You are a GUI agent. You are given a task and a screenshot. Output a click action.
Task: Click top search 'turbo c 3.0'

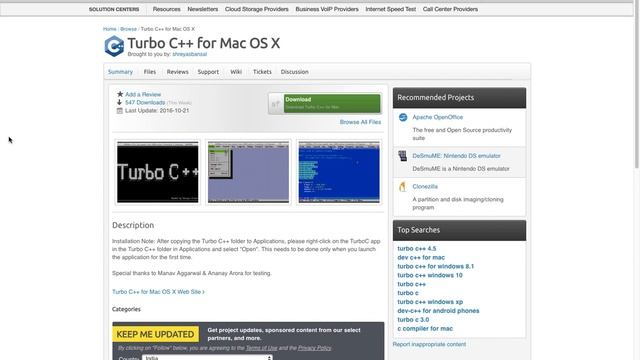tap(413, 320)
